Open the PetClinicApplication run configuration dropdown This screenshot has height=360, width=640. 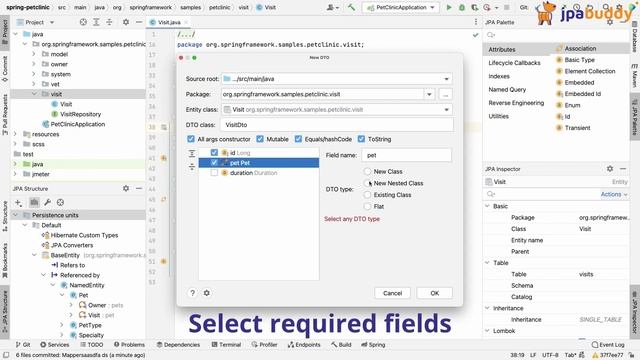click(x=401, y=7)
